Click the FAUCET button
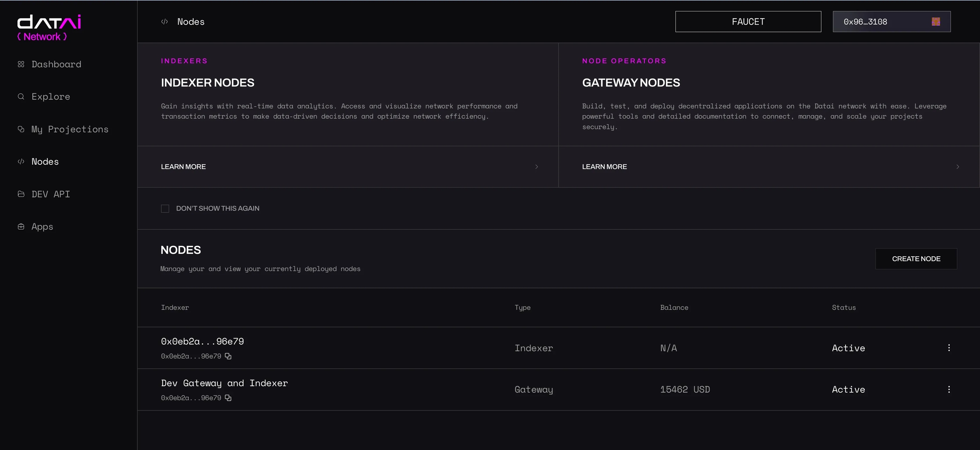Screen dimensions: 980x450 click(748, 22)
